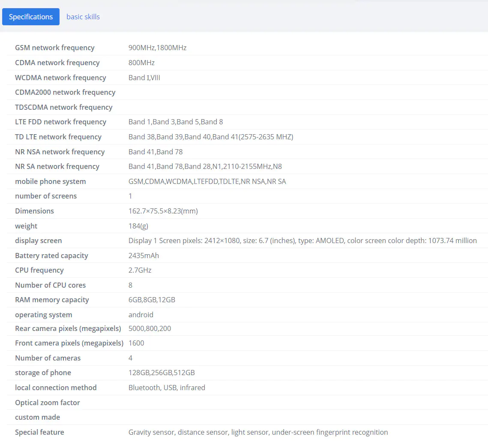Click the 1600 front camera value

click(x=136, y=343)
